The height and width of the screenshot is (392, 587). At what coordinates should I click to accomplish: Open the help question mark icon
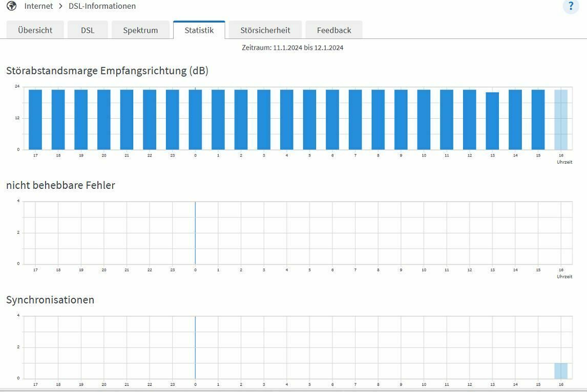pyautogui.click(x=571, y=6)
